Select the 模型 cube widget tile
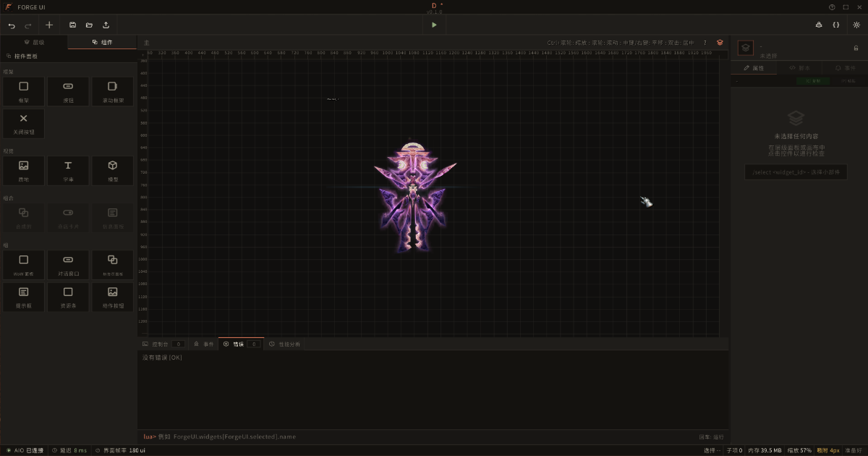Screen dimensions: 868x456 click(x=113, y=170)
